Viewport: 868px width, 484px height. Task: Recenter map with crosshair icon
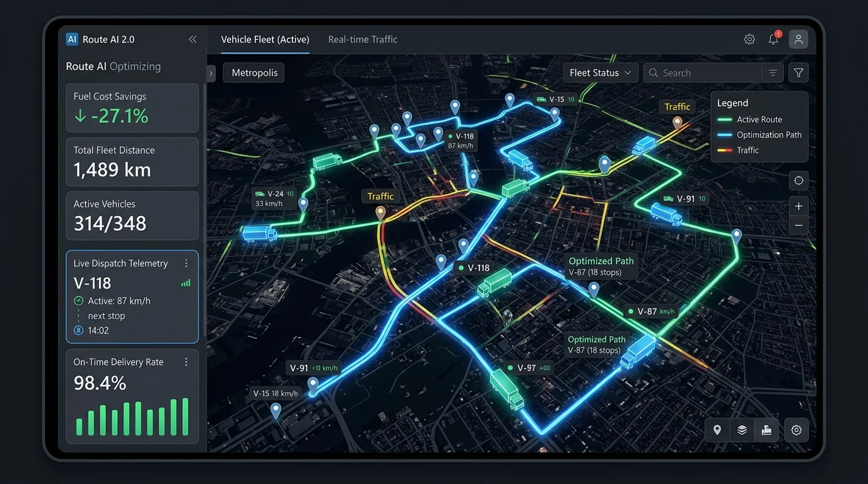point(799,181)
